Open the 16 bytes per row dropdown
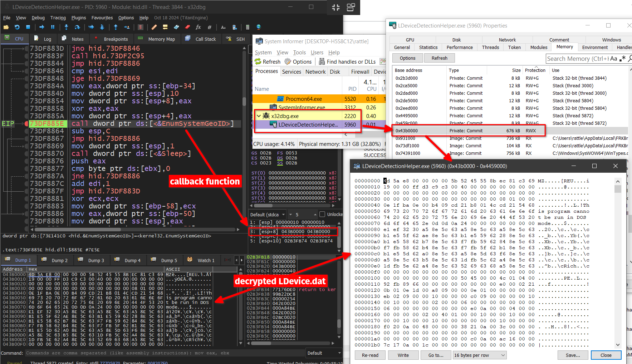 (479, 355)
